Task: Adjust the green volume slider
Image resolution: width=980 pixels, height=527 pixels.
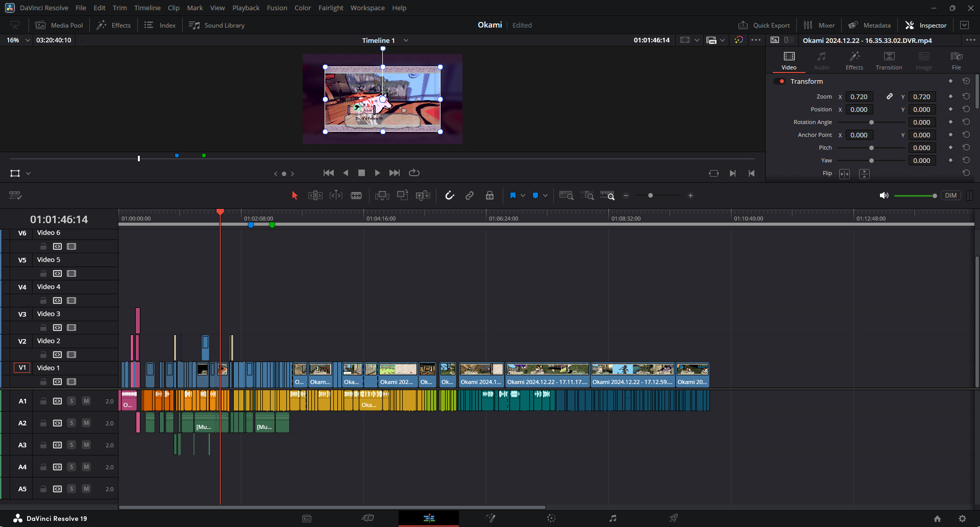Action: [915, 196]
